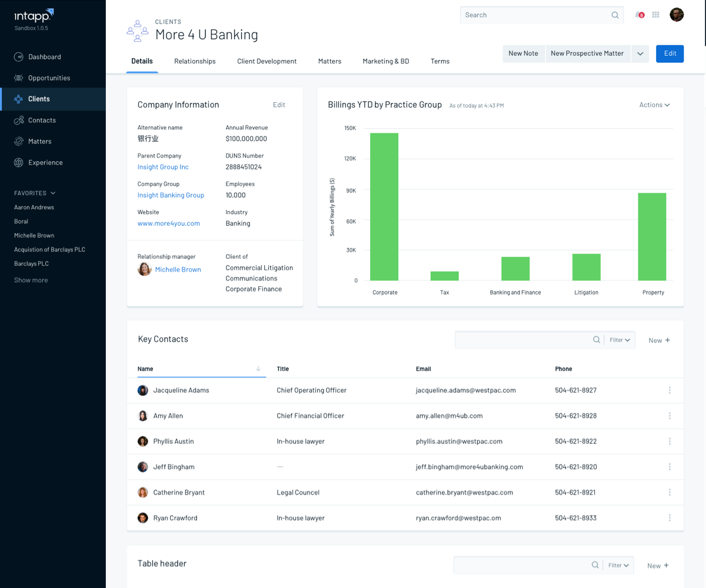Sort by Name column arrow
706x588 pixels.
click(258, 369)
